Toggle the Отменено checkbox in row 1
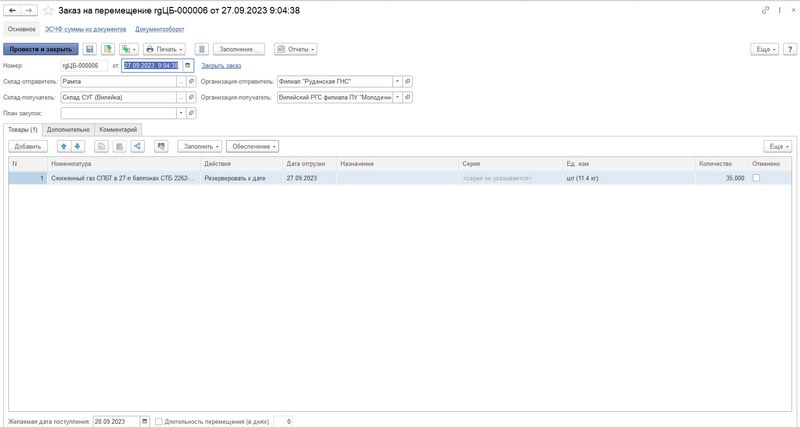This screenshot has height=427, width=800. [x=756, y=177]
